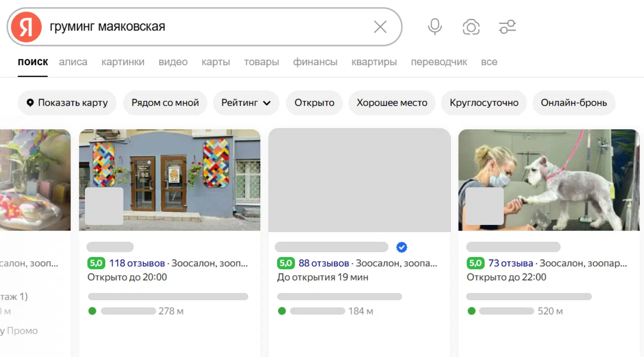
Task: Open the blank grey image placeholder card
Action: point(360,180)
